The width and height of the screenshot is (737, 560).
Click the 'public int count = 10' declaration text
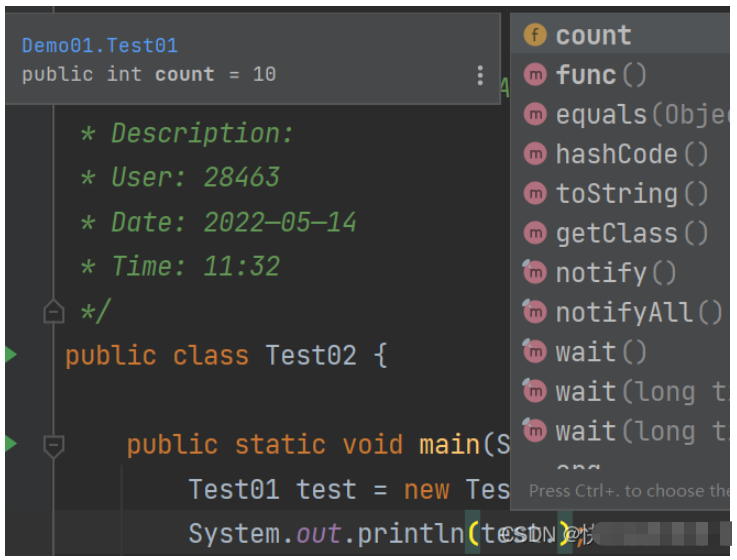(x=149, y=75)
